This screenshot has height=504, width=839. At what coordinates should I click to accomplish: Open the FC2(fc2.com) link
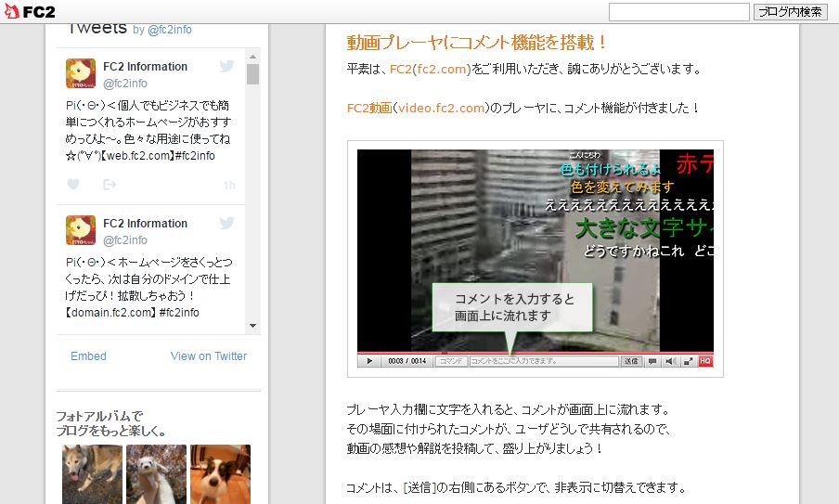[x=431, y=69]
